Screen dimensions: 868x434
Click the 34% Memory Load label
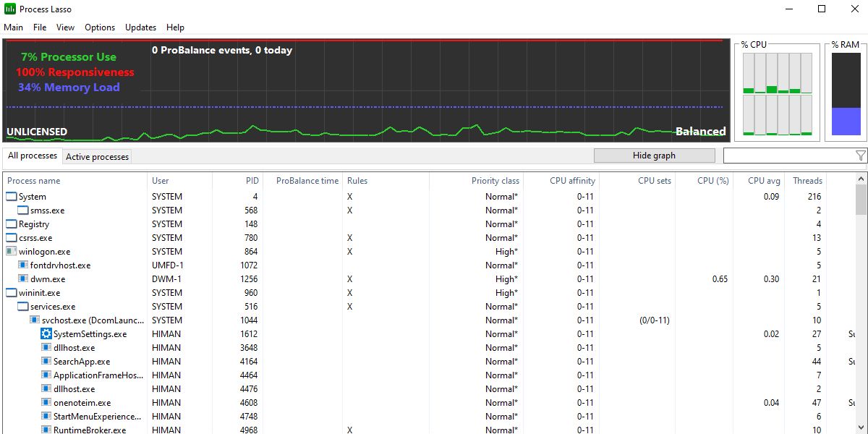[69, 88]
